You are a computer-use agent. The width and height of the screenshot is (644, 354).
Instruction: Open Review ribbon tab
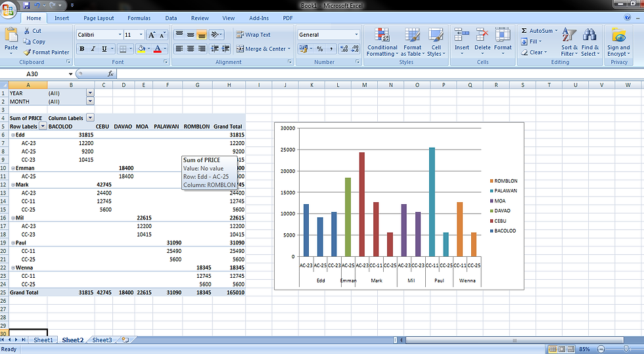coord(200,18)
